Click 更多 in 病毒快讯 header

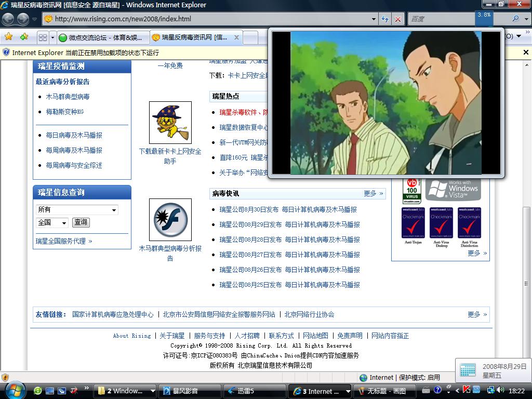pos(373,193)
